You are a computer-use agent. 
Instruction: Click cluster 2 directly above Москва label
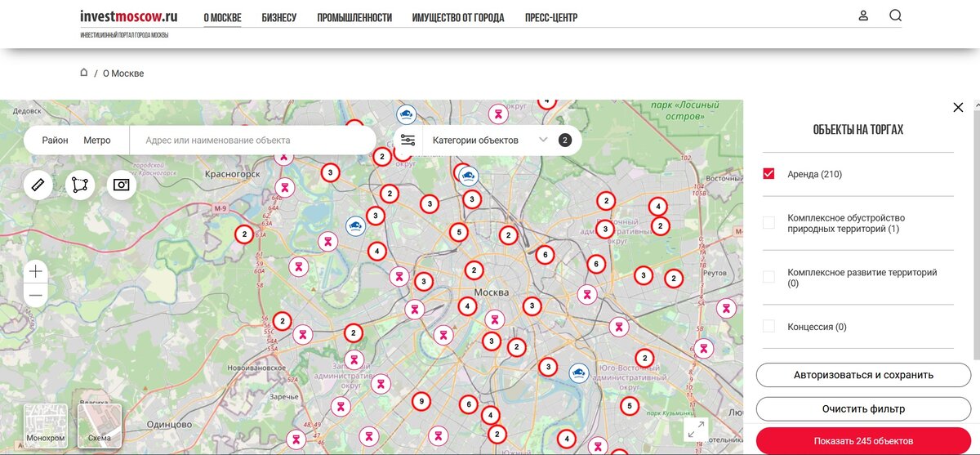tap(474, 270)
